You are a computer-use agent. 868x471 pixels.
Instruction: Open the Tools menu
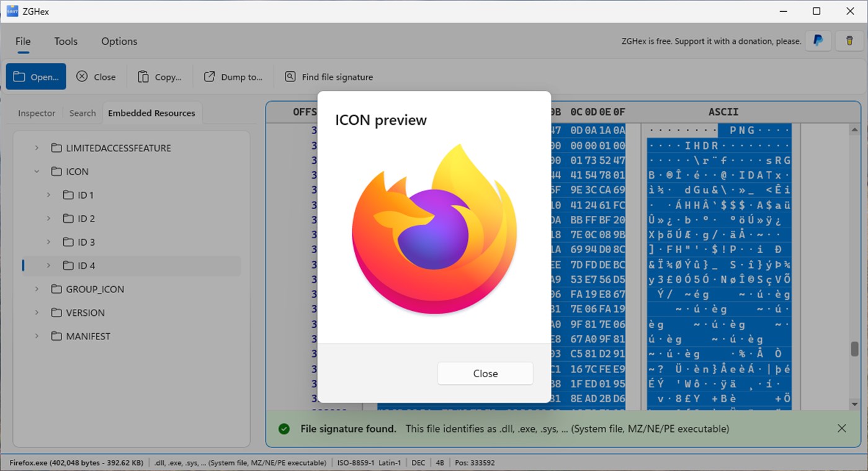pos(66,42)
